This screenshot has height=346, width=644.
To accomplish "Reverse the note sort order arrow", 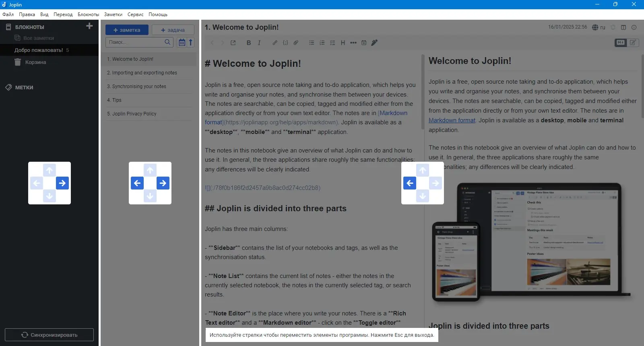I will point(191,42).
